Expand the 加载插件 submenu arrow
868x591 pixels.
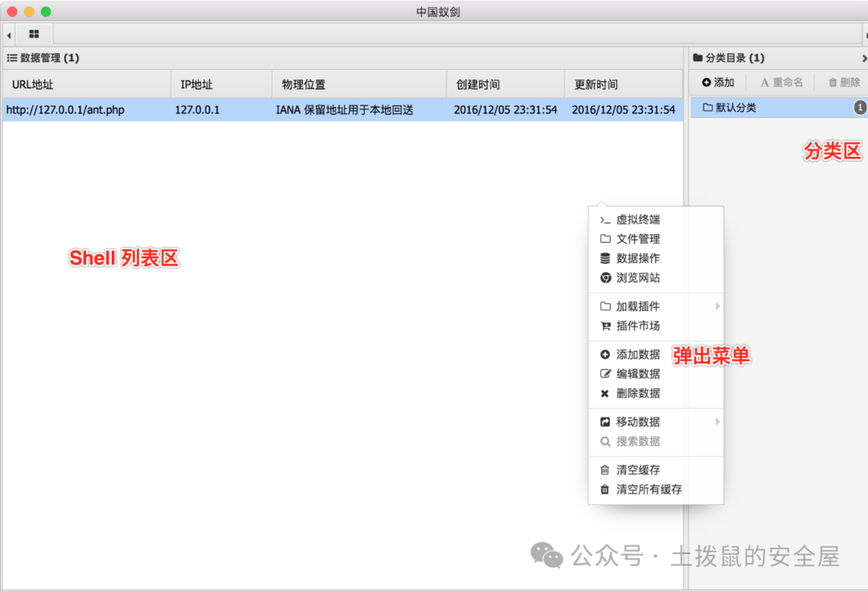click(718, 306)
